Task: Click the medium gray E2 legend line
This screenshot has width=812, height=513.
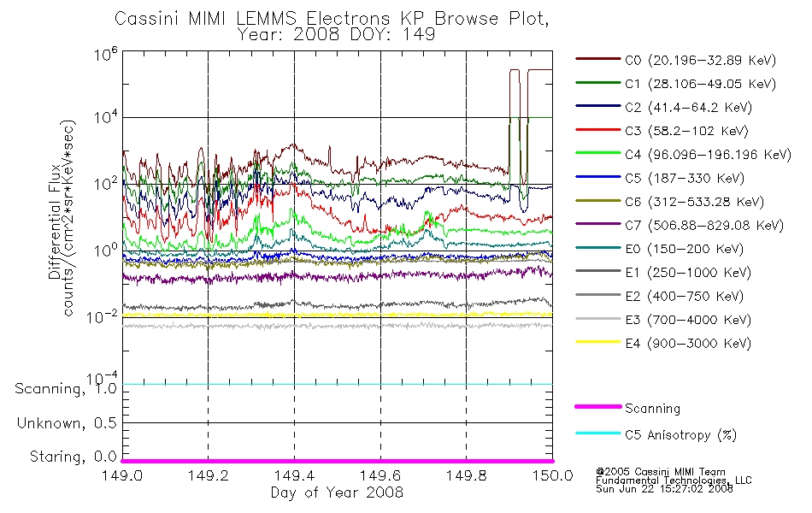Action: (x=598, y=295)
